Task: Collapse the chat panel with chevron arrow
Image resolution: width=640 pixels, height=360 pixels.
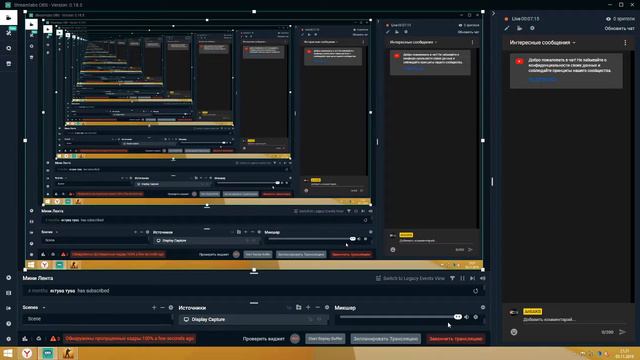Action: coord(493,13)
